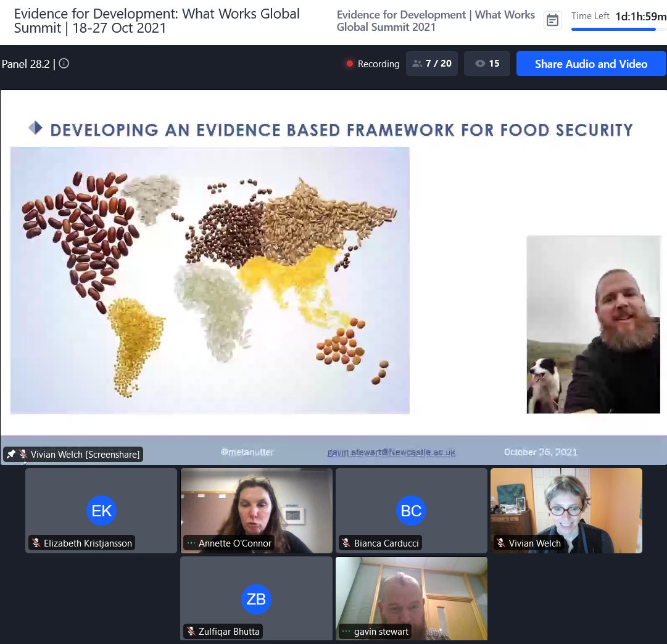Click the red Recording indicator dot
667x644 pixels.
tap(349, 64)
